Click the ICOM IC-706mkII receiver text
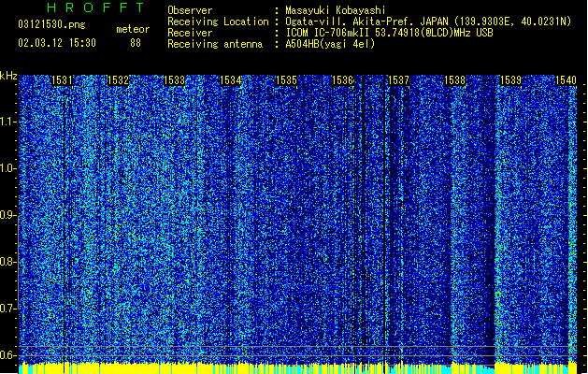Viewport: 588px width, 374px height. (389, 33)
